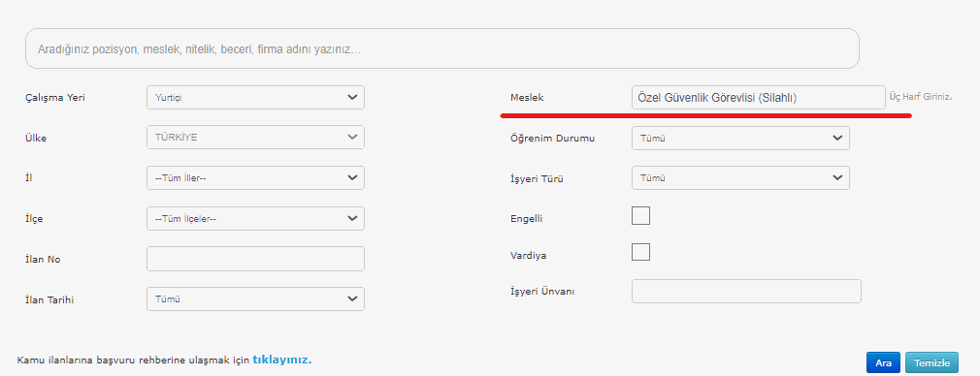The height and width of the screenshot is (376, 980).
Task: Click the Ara search button
Action: pos(883,362)
